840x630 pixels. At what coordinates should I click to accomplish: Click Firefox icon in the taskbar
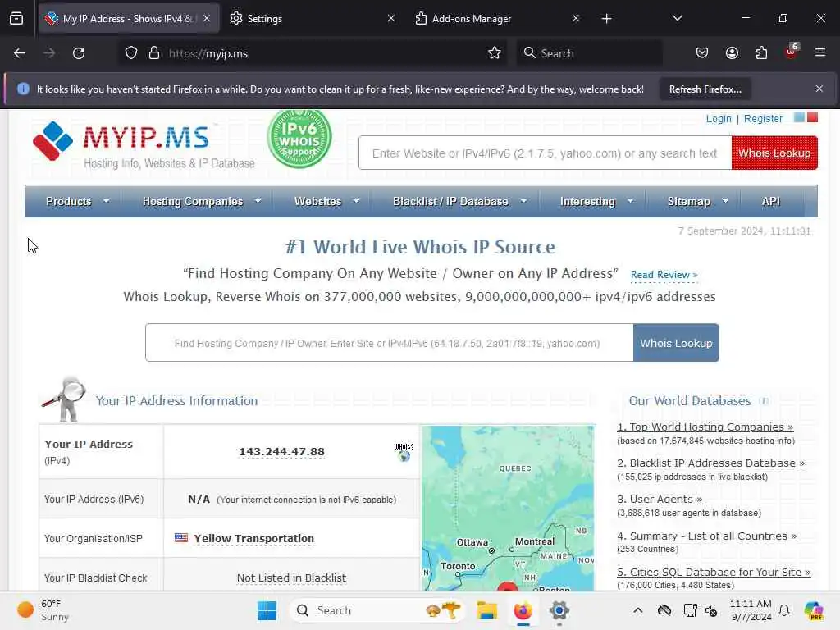pyautogui.click(x=523, y=610)
